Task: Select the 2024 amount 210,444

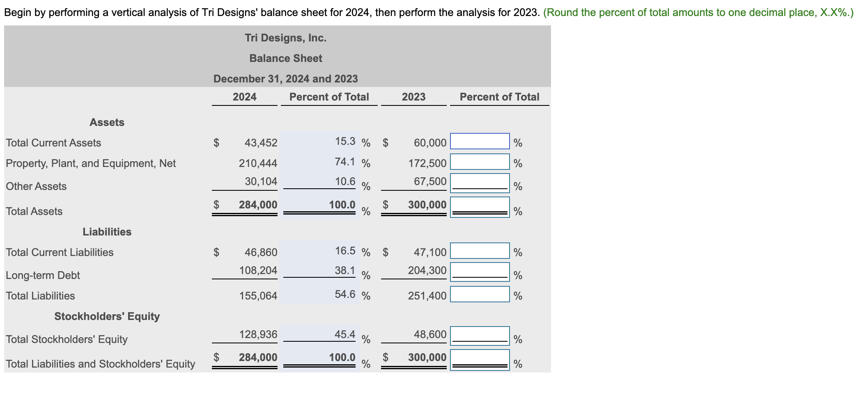Action: [258, 163]
